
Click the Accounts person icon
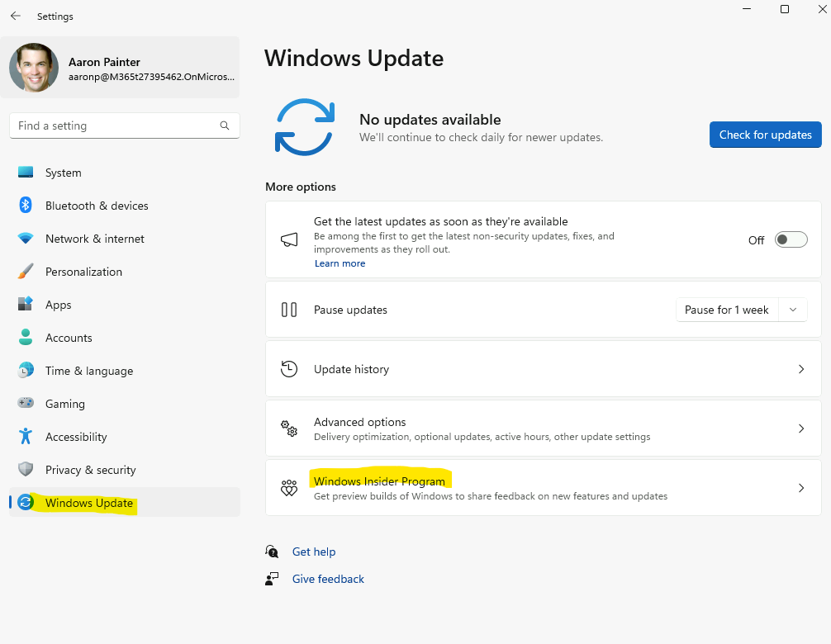point(26,338)
